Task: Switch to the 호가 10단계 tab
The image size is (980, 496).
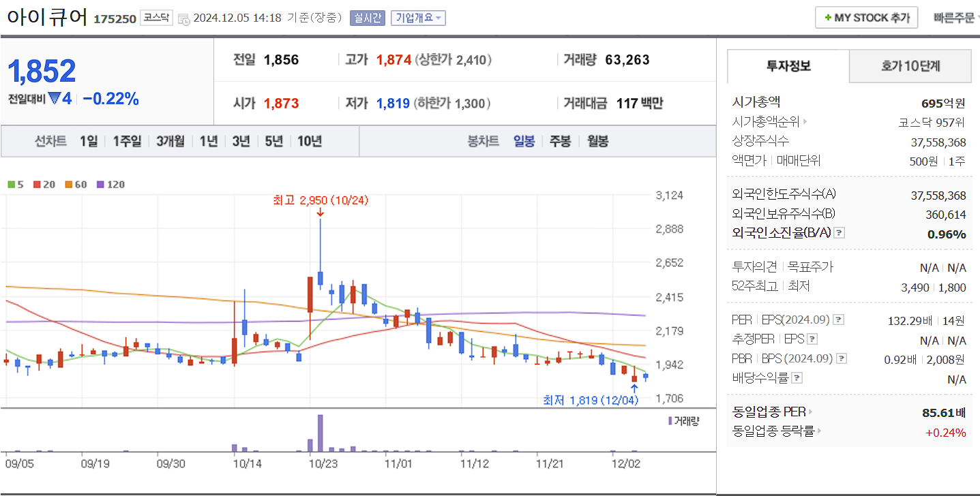Action: coord(910,66)
